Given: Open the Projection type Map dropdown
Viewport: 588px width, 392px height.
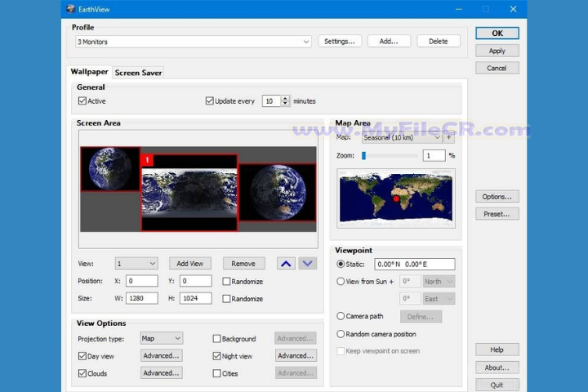Looking at the screenshot, I should point(161,338).
